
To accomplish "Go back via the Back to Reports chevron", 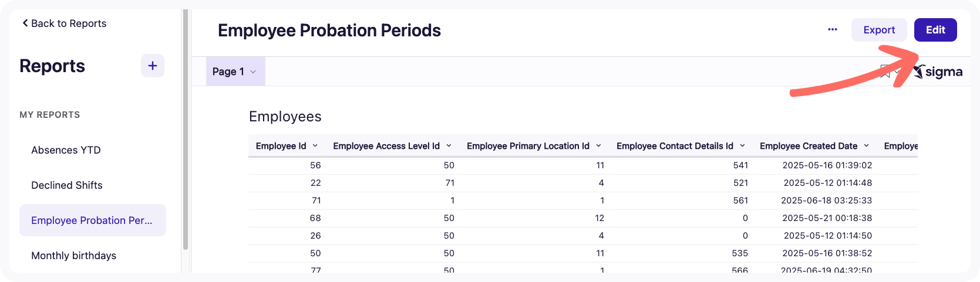I will point(25,23).
